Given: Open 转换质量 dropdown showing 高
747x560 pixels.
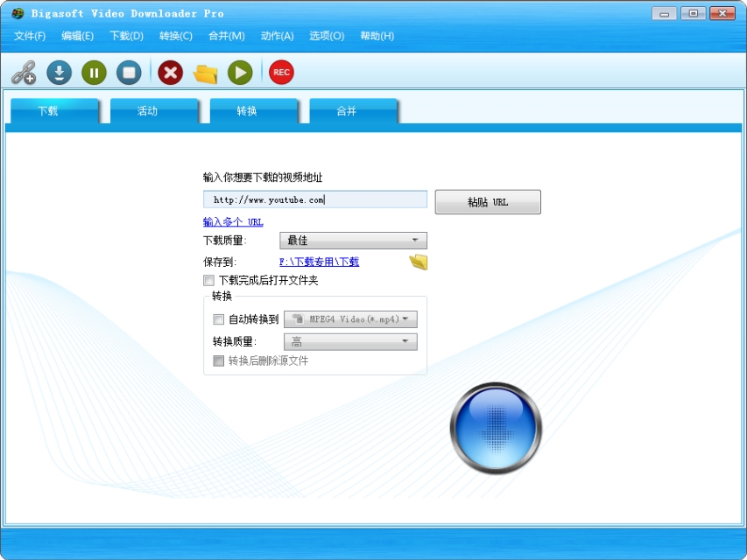Looking at the screenshot, I should click(x=350, y=341).
